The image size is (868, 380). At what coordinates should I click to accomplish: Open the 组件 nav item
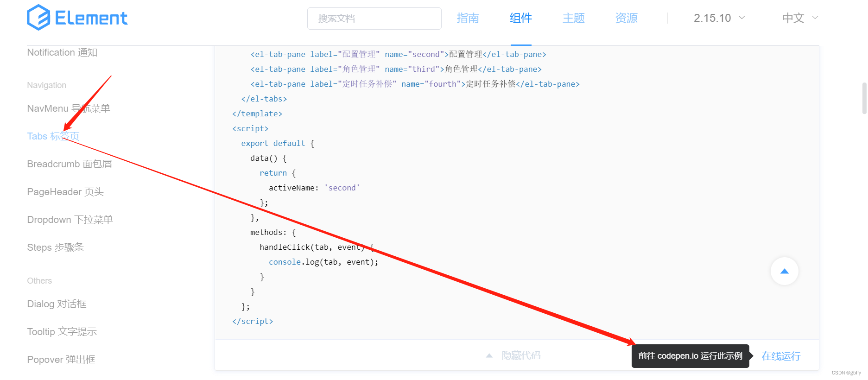[520, 18]
